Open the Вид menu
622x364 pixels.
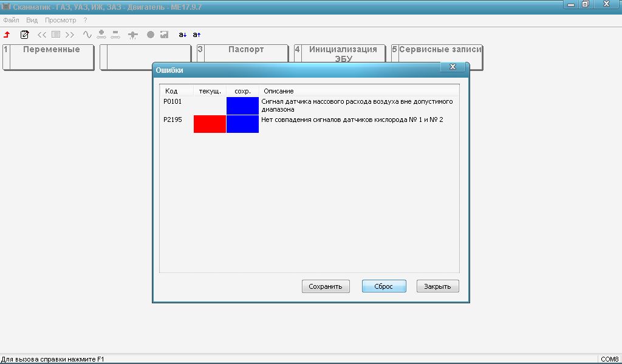[32, 20]
